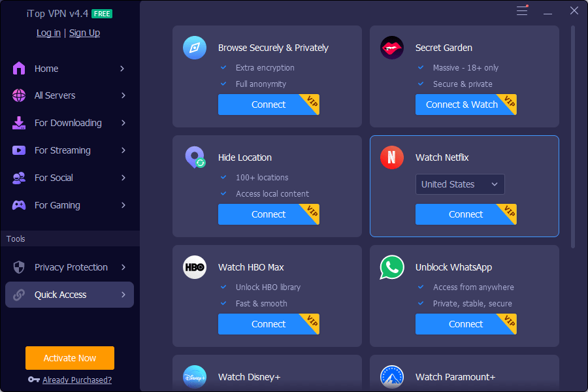Click the Hide Location pin icon
Screen dimensions: 588x392
click(x=195, y=157)
